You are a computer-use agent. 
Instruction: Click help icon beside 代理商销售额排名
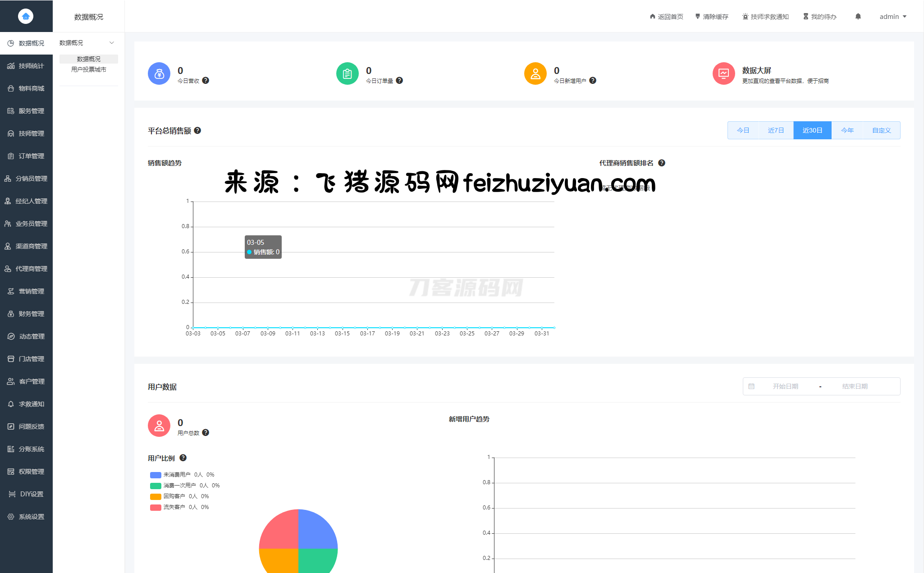[662, 163]
